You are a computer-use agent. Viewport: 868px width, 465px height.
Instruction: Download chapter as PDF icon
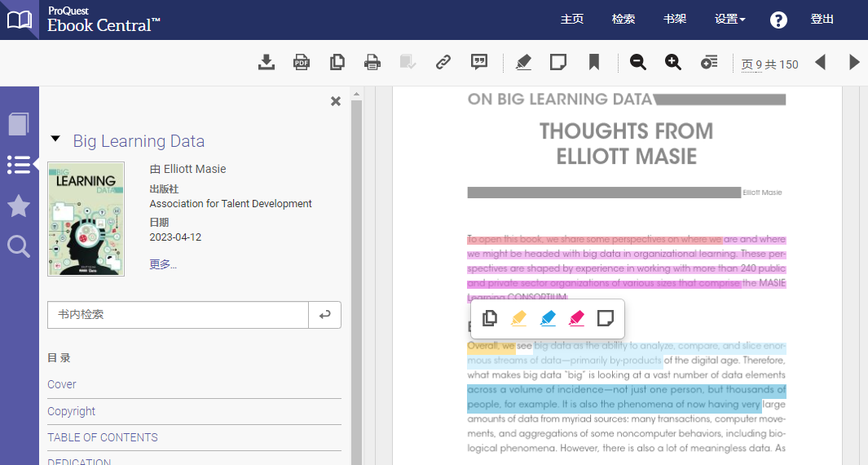(302, 62)
